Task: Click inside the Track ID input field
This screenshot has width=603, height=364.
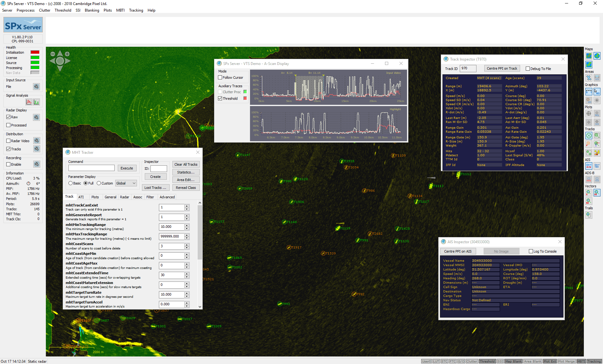Action: [468, 68]
